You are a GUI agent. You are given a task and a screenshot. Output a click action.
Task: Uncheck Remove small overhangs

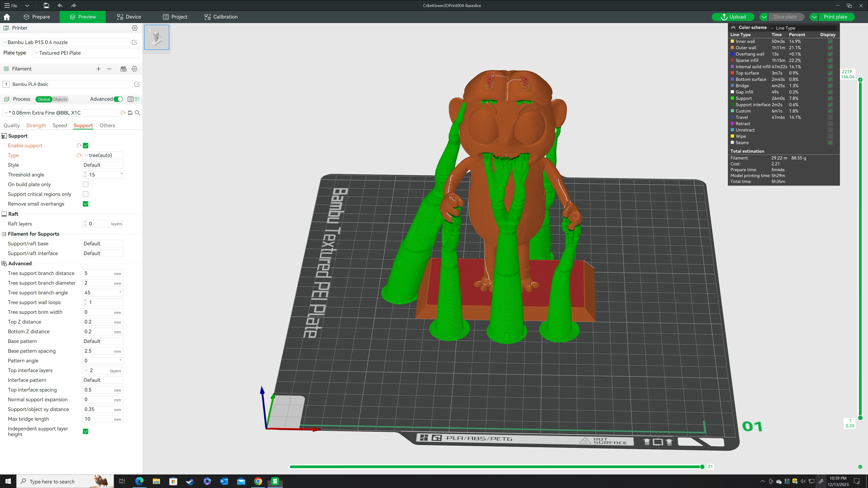coord(86,204)
